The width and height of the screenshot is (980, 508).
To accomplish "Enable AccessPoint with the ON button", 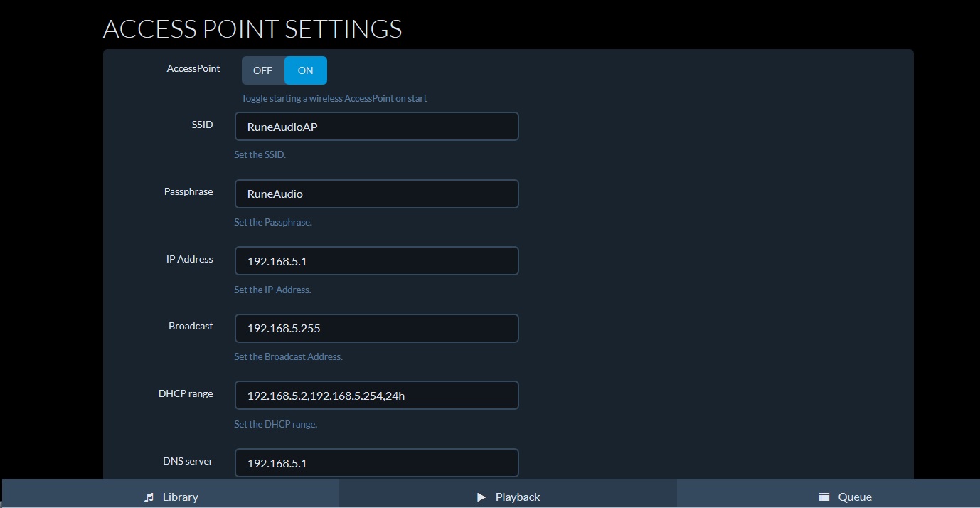I will click(306, 70).
